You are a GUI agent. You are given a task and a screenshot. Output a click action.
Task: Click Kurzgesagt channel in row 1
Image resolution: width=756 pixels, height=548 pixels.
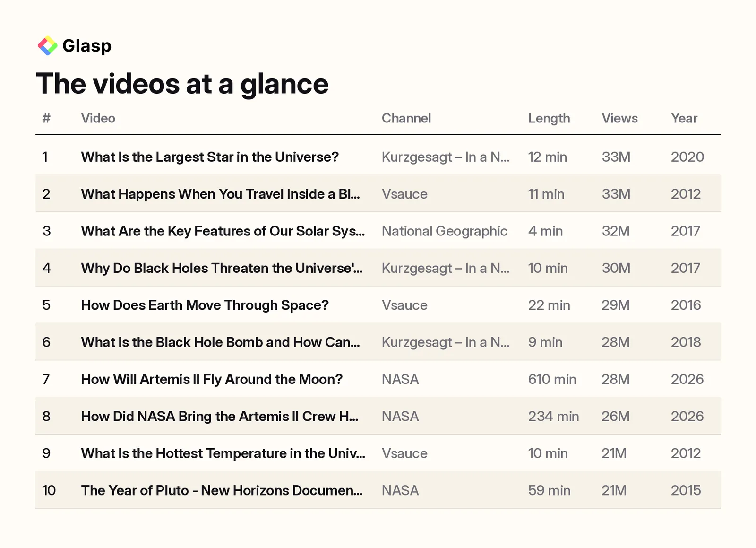click(x=446, y=157)
